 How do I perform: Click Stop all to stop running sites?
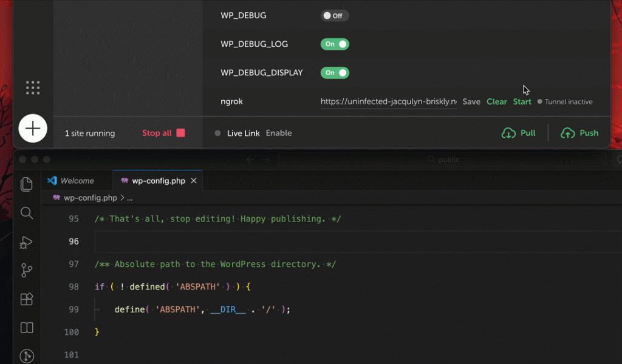157,133
